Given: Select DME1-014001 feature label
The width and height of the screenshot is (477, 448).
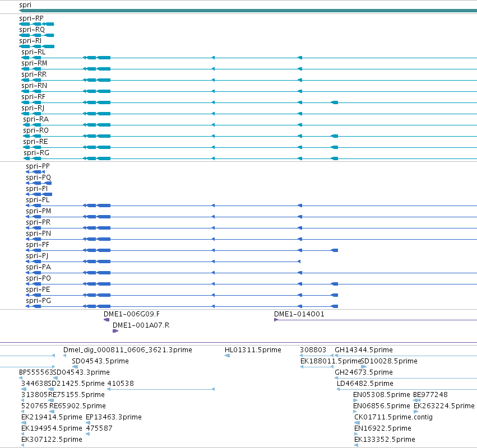Looking at the screenshot, I should click(x=299, y=314).
